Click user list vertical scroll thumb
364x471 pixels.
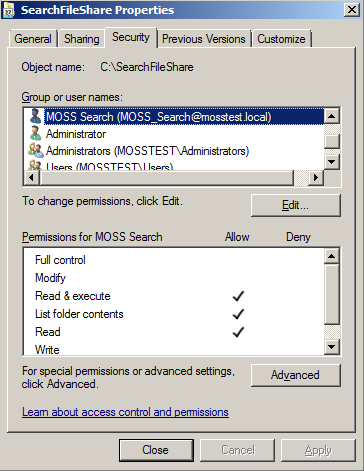click(x=332, y=141)
